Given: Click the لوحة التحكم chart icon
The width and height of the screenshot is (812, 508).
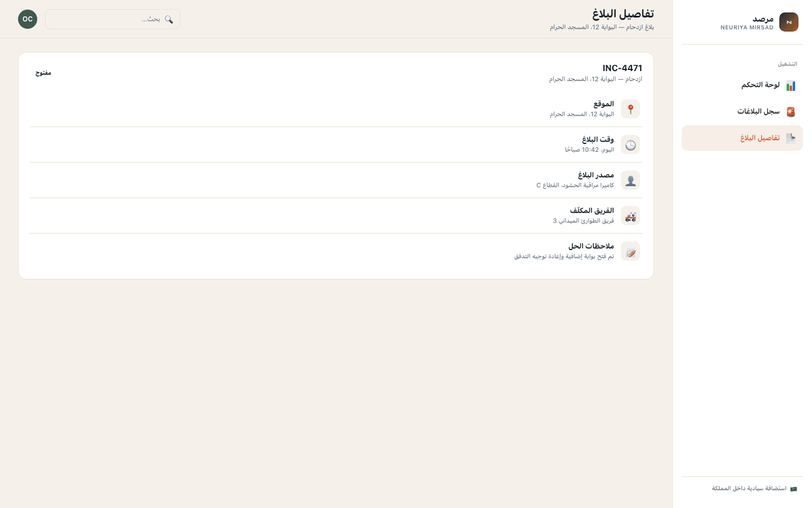Looking at the screenshot, I should pos(791,85).
